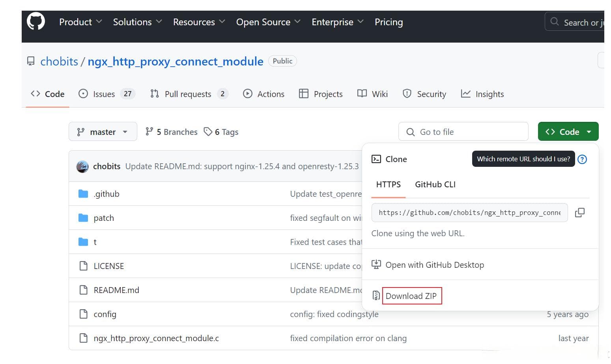Expand the Resources menu
The image size is (611, 364).
(199, 22)
